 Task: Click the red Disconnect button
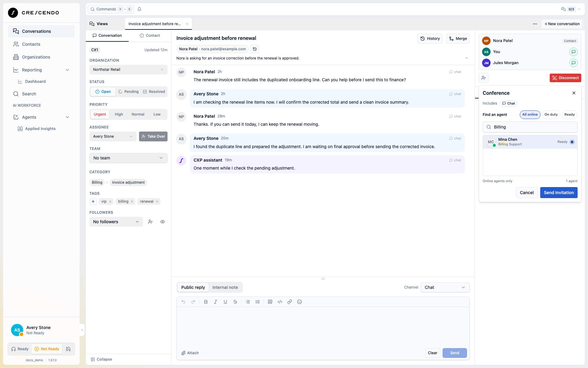[x=565, y=78]
